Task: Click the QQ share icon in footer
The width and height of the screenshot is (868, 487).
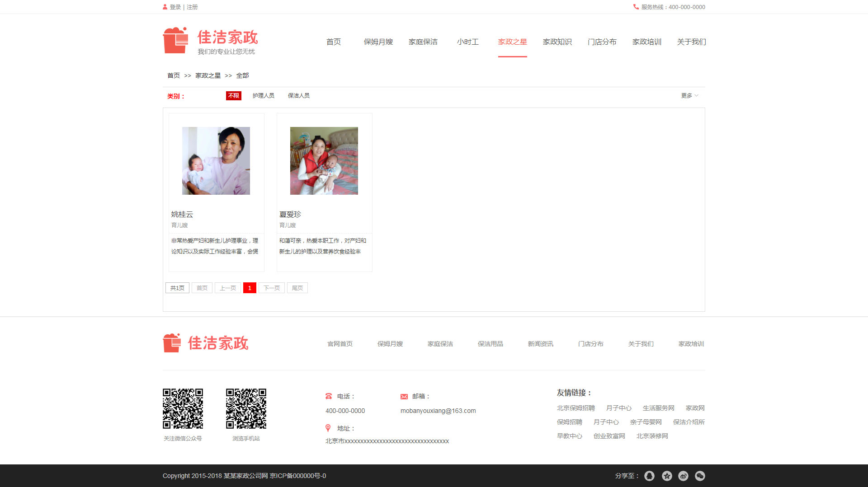Action: pyautogui.click(x=649, y=476)
